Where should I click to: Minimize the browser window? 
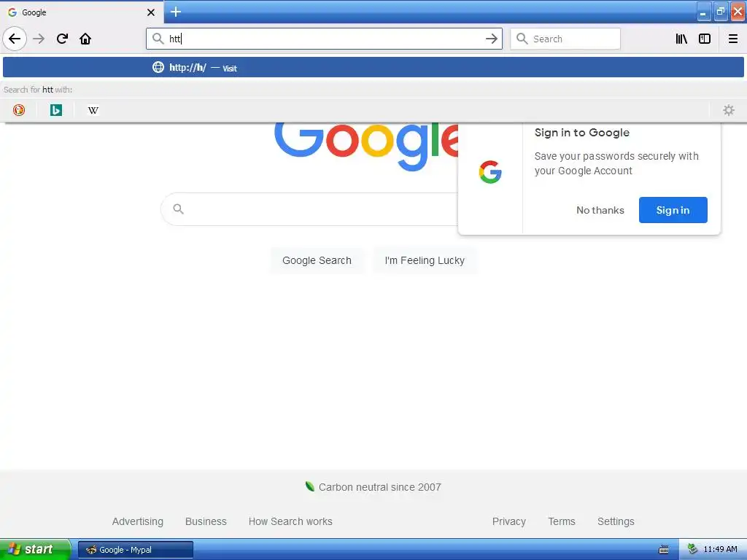[703, 12]
